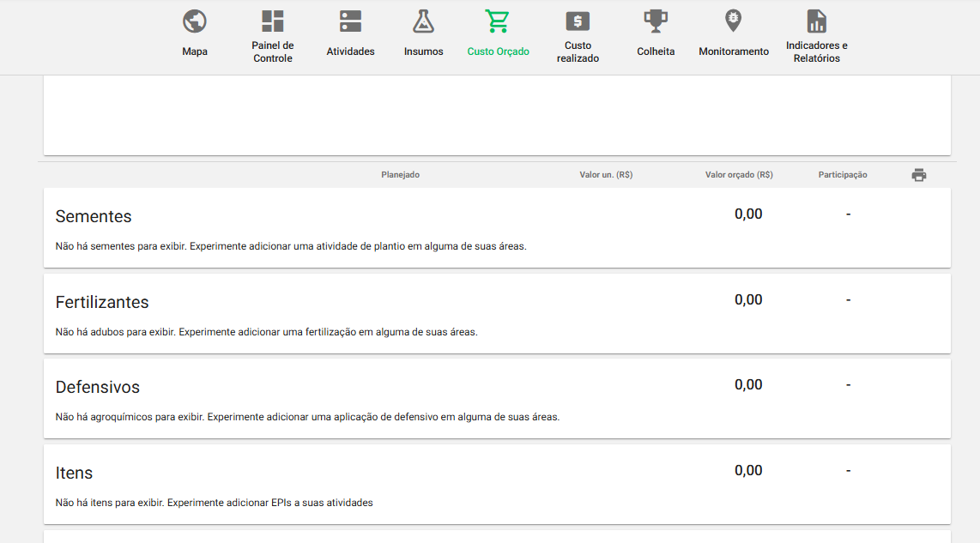Image resolution: width=980 pixels, height=543 pixels.
Task: Open the Atividades section icon
Action: [x=350, y=21]
